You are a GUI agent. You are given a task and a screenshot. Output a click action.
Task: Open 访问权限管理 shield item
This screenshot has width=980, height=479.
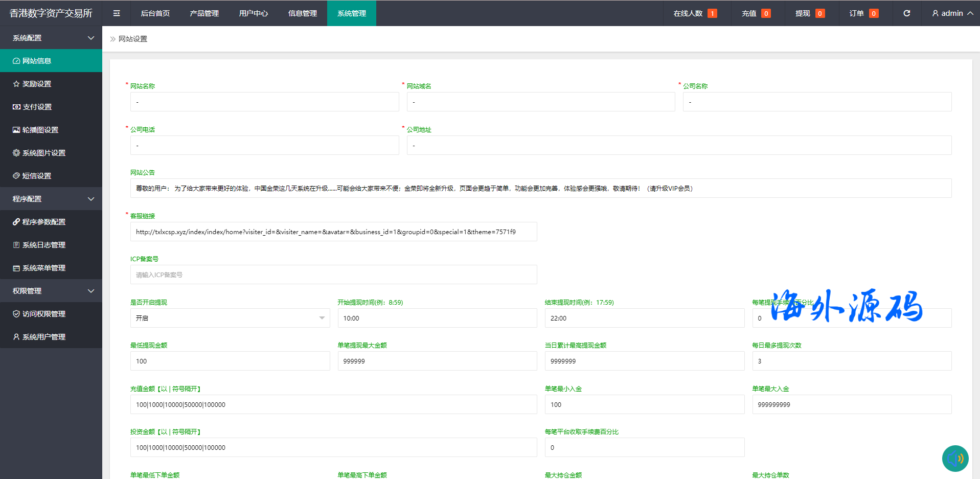pyautogui.click(x=43, y=314)
